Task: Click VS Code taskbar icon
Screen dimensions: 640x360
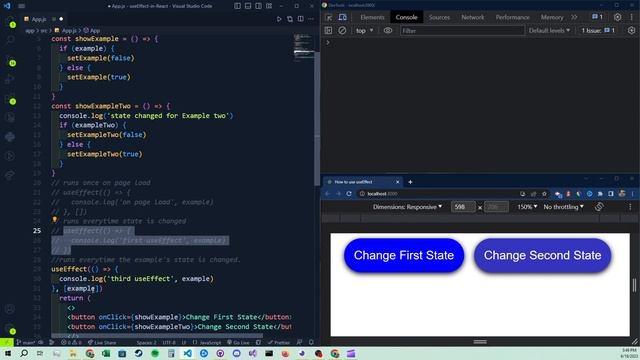Action: [x=187, y=353]
